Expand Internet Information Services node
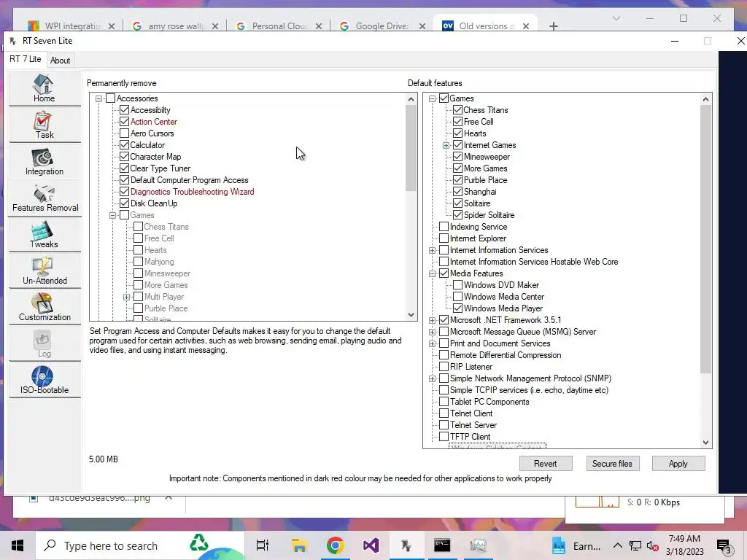This screenshot has height=560, width=747. tap(432, 251)
